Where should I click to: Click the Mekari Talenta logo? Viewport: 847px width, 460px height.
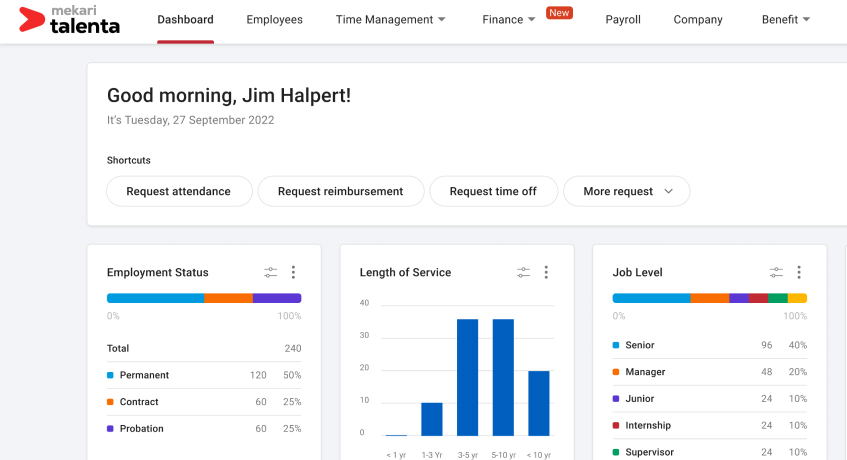70,20
